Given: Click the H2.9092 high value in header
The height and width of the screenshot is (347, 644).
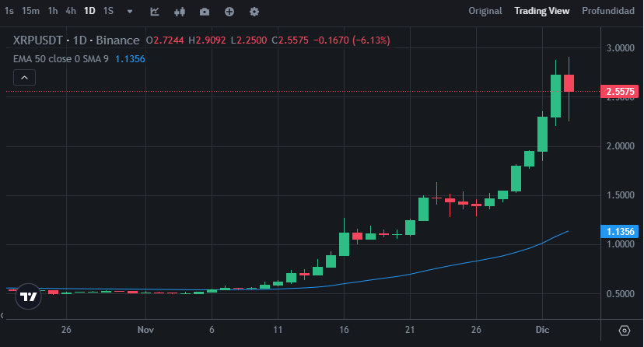Looking at the screenshot, I should point(207,40).
